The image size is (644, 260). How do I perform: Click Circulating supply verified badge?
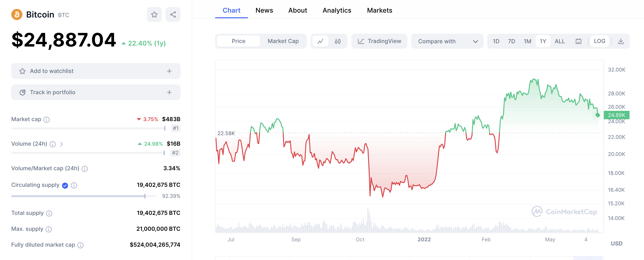point(65,185)
